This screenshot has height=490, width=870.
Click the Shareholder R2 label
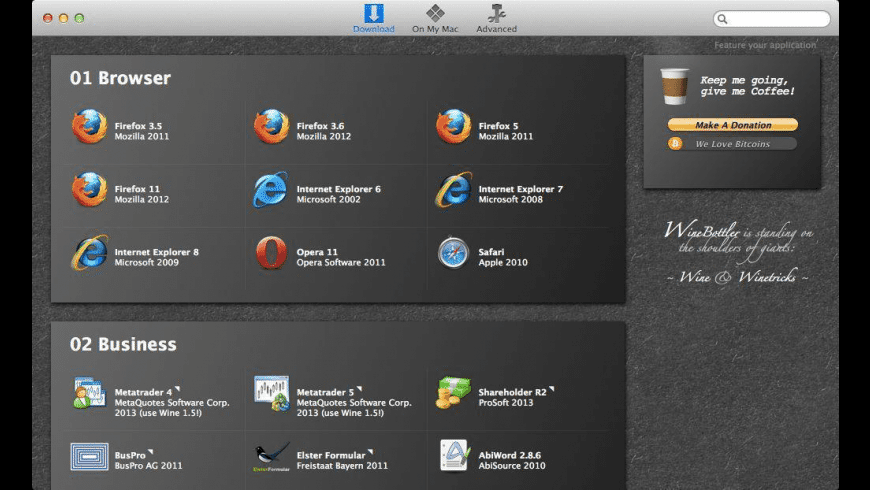[512, 392]
